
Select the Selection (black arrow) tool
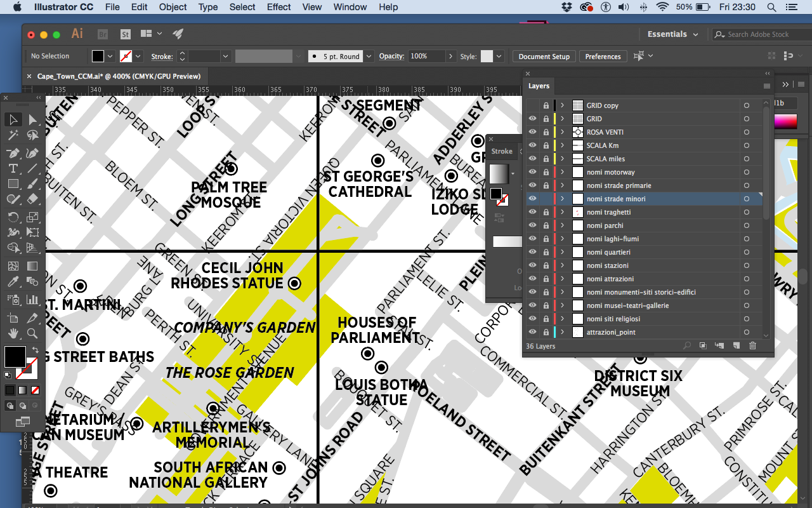13,119
